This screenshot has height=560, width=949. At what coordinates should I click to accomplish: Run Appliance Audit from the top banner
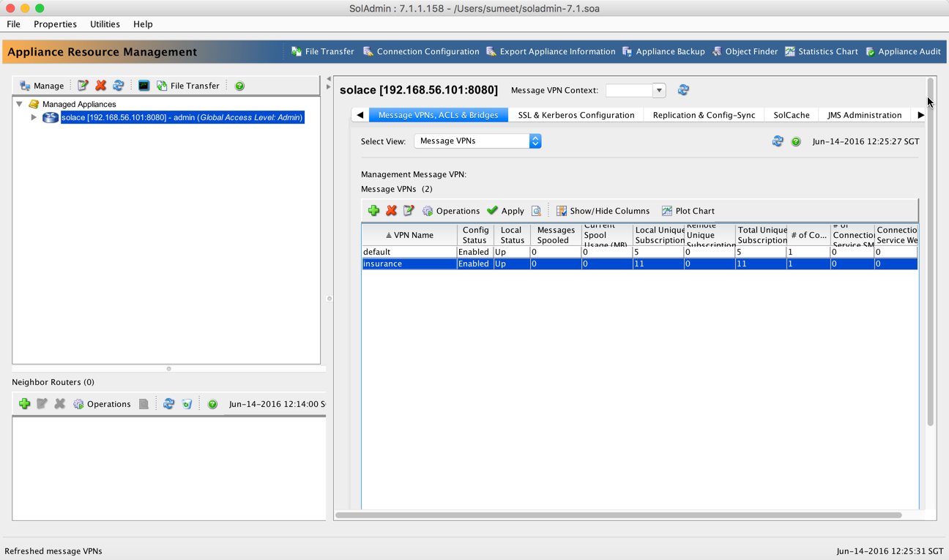click(x=903, y=51)
